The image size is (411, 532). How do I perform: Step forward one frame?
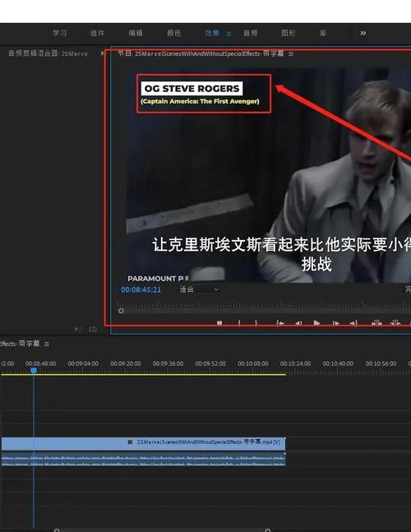335,323
